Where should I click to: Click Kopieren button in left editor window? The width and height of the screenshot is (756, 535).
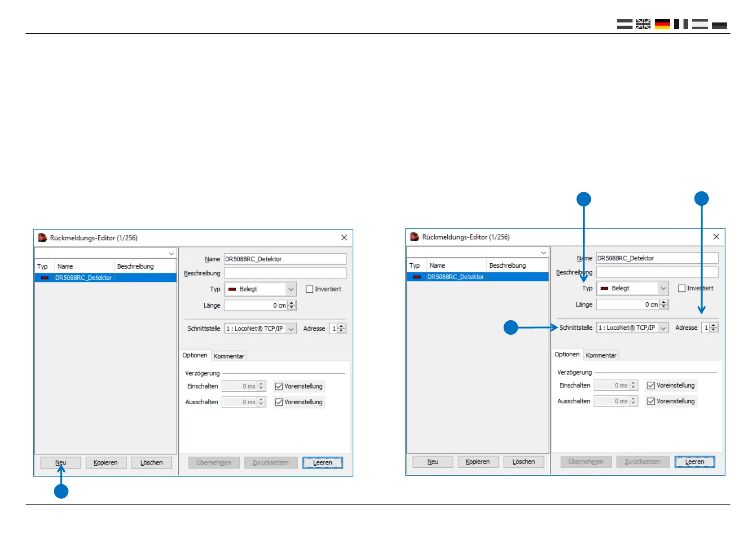pos(105,463)
